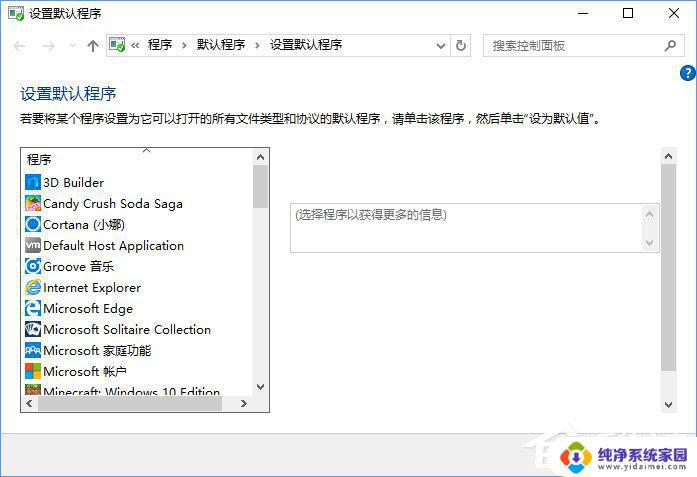Viewport: 697px width, 477px height.
Task: Click the back navigation arrow
Action: (20, 46)
